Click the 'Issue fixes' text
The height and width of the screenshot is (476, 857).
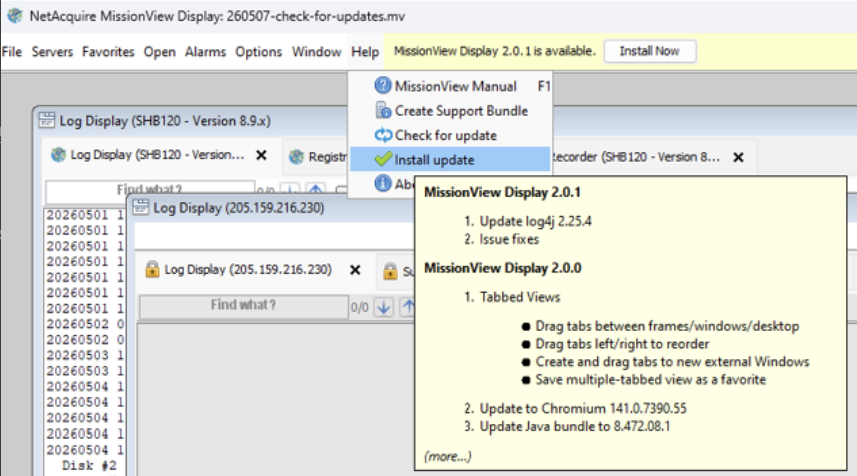point(509,239)
